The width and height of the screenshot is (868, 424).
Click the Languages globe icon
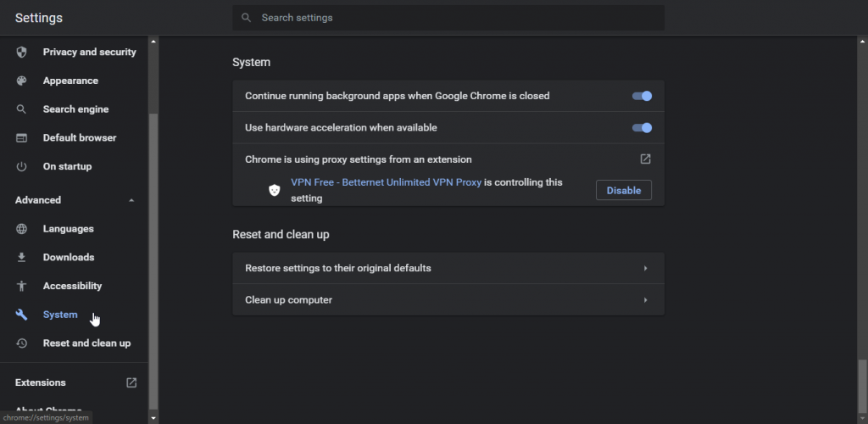point(21,229)
